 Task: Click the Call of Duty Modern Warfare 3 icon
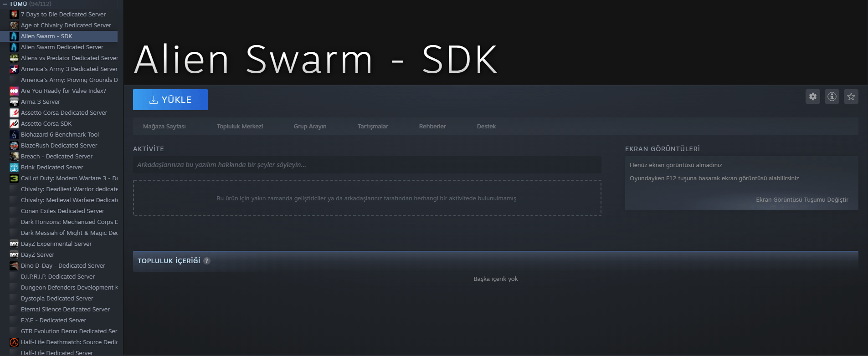(x=14, y=178)
